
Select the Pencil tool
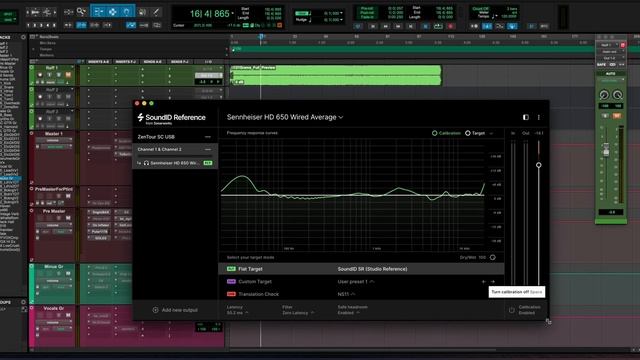[156, 12]
